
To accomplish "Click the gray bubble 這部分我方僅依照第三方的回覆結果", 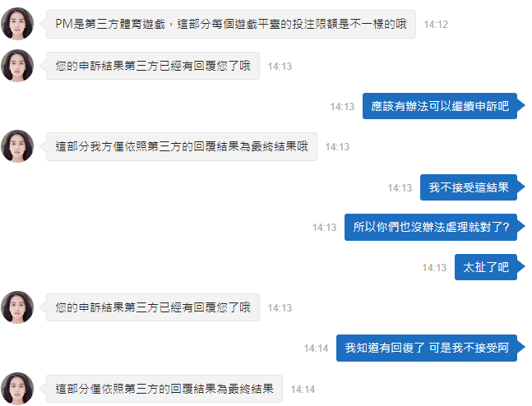I will pos(182,146).
